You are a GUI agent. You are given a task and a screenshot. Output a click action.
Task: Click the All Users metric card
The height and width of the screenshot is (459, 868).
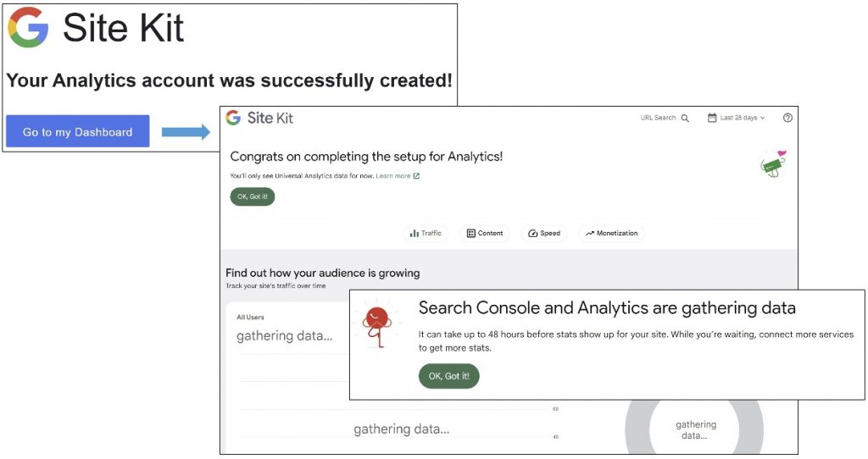click(284, 329)
